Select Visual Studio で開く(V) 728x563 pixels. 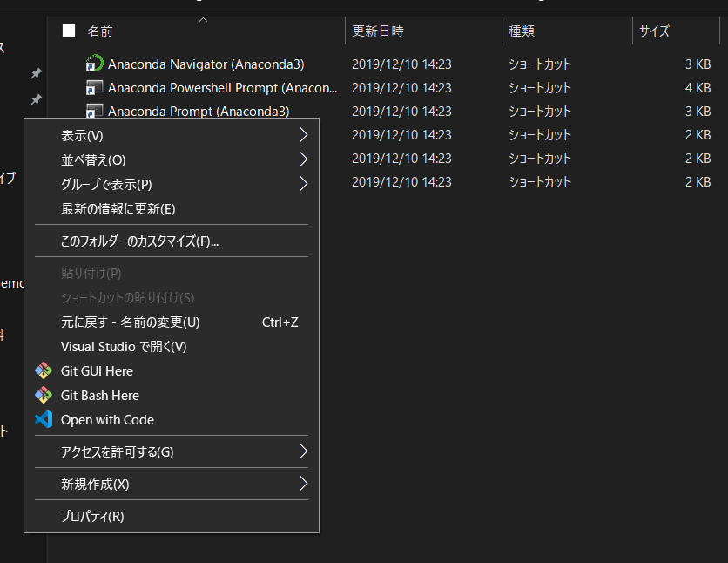[x=172, y=347]
